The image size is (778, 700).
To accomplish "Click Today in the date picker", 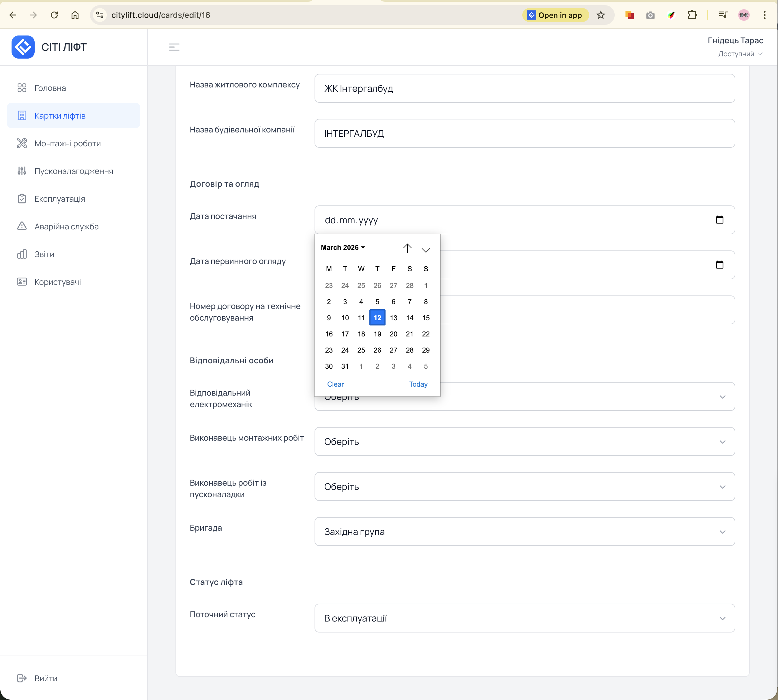I will point(418,384).
